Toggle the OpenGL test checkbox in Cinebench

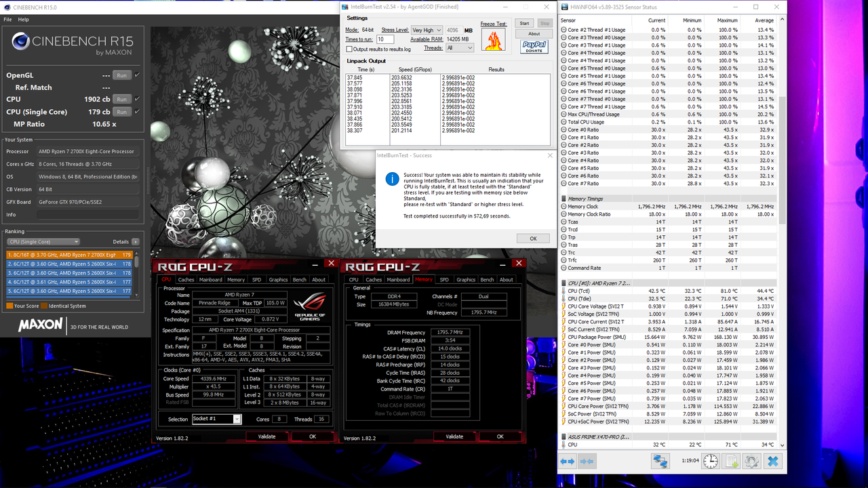pos(137,75)
